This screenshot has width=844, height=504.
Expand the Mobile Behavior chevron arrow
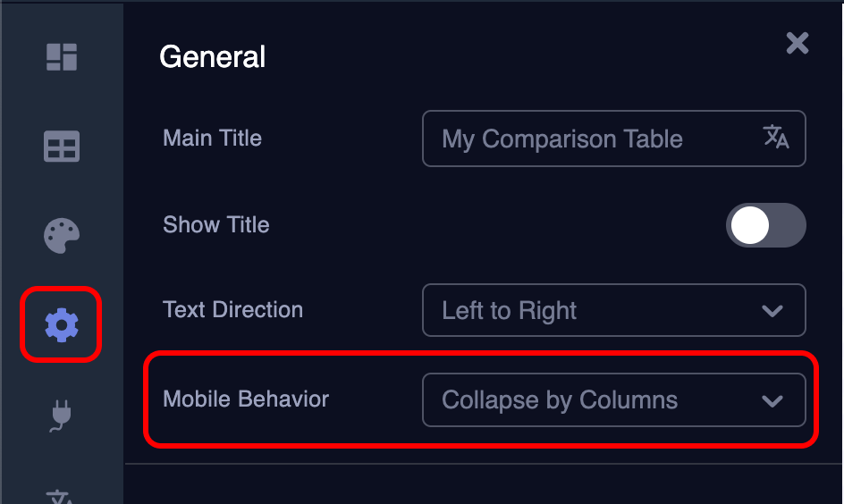[x=772, y=400]
